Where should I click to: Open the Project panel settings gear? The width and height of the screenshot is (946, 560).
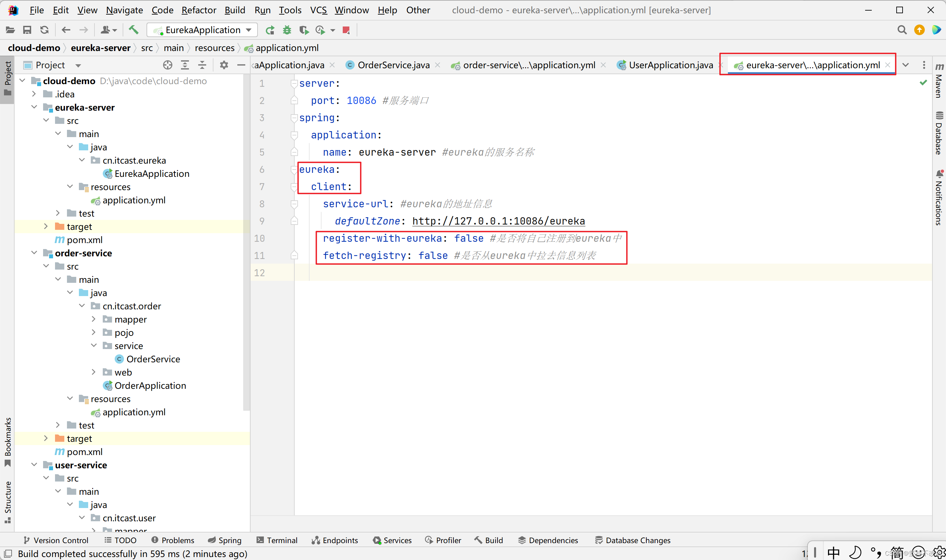224,65
